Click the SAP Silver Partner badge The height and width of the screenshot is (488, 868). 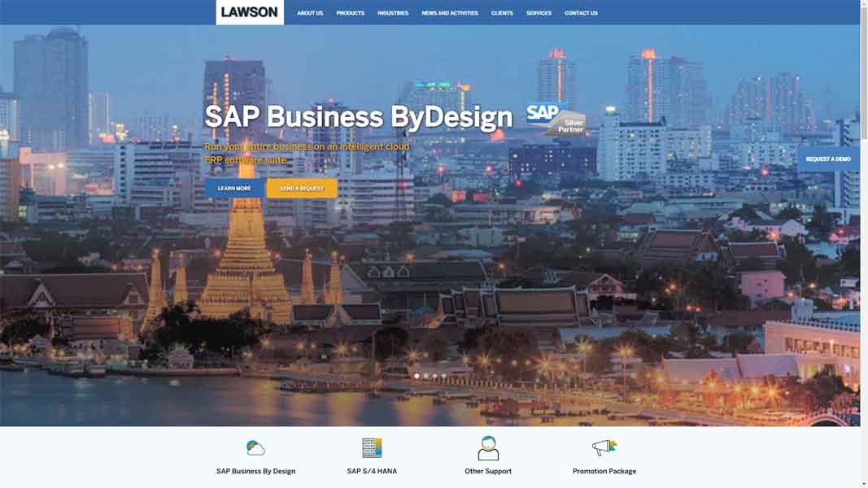coord(556,119)
